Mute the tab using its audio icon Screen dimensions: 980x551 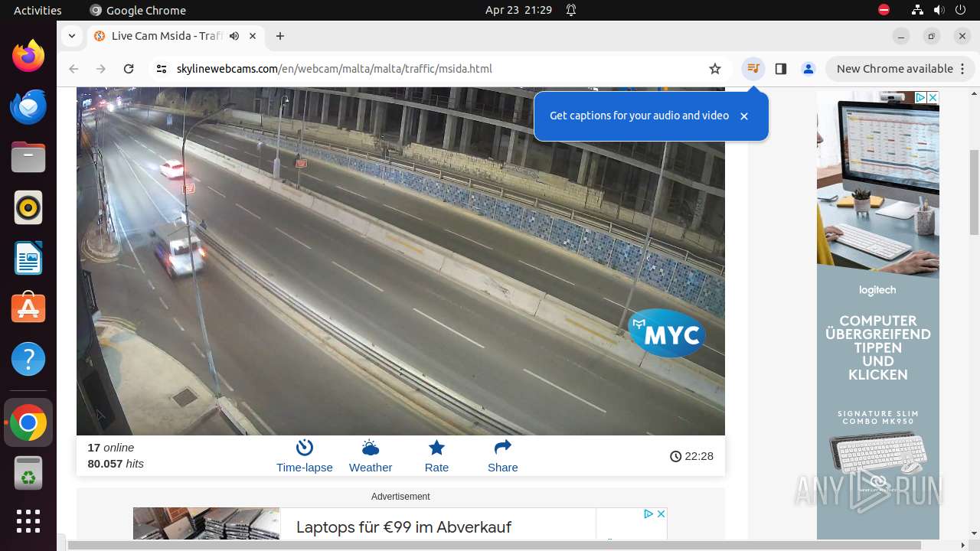tap(234, 36)
